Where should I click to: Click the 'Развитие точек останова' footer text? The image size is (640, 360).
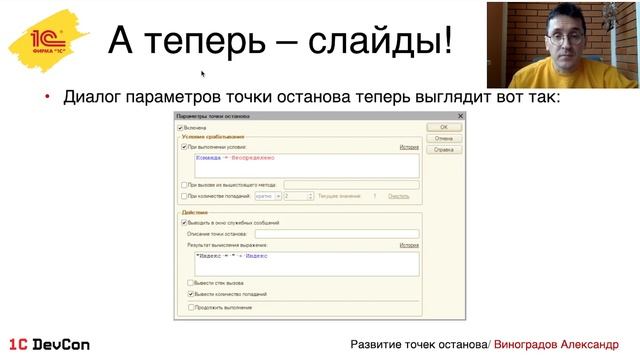tap(419, 344)
